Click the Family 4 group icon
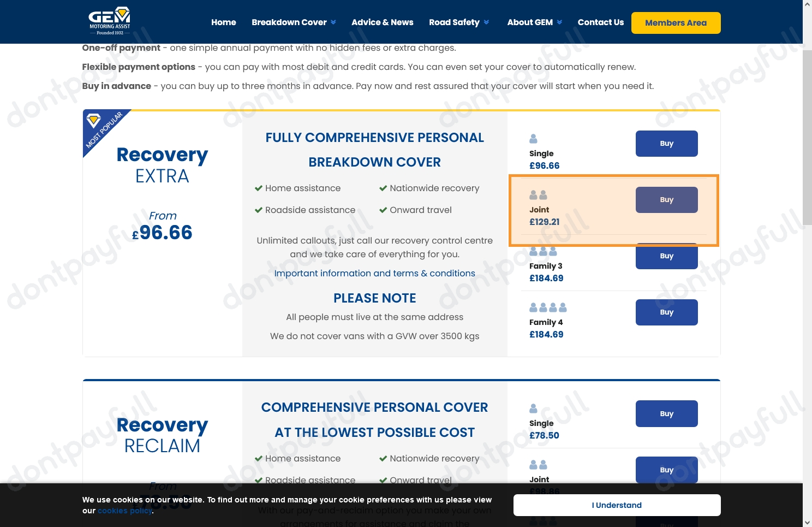This screenshot has height=527, width=812. point(548,307)
